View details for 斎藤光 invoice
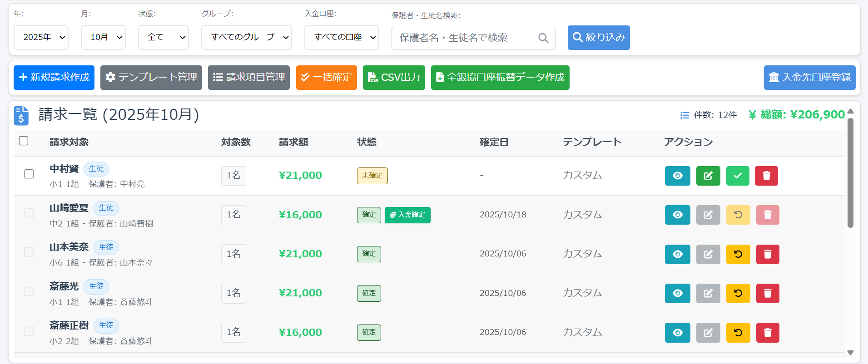 pos(677,293)
